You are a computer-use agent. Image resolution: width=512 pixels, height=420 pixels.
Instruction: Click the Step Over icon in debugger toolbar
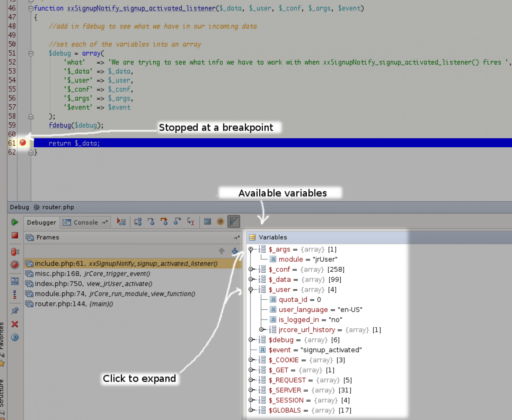point(138,222)
